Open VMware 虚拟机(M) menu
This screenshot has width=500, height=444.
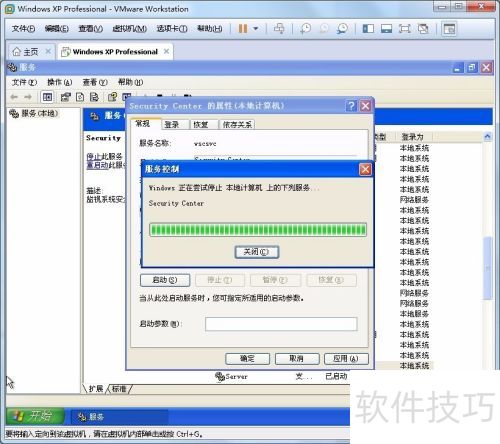coord(130,29)
